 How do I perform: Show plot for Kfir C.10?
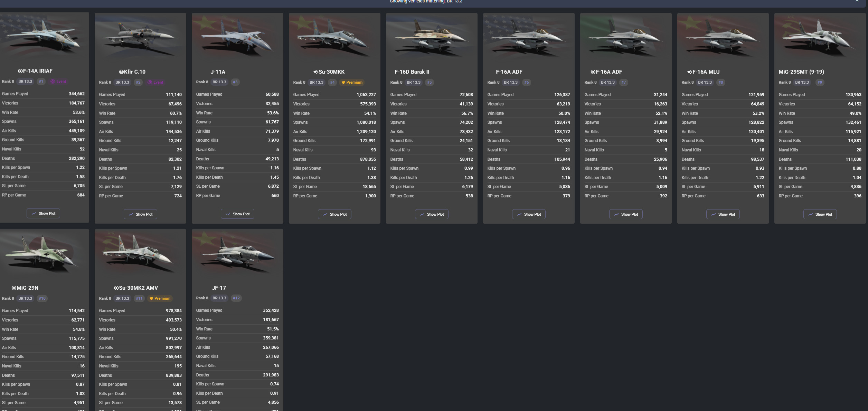tap(140, 214)
